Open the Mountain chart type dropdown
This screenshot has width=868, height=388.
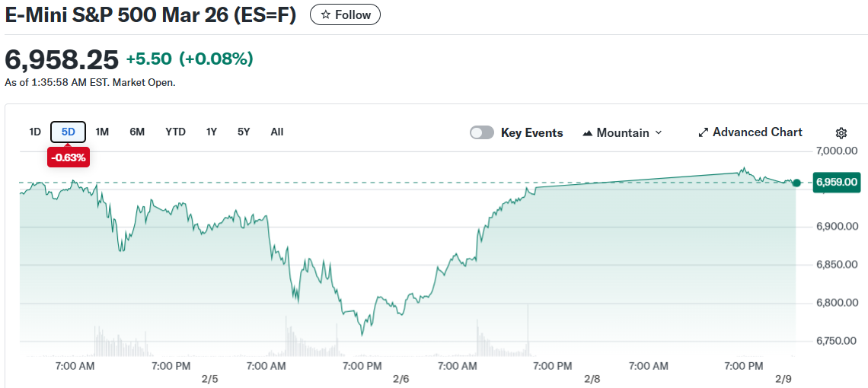pyautogui.click(x=622, y=133)
